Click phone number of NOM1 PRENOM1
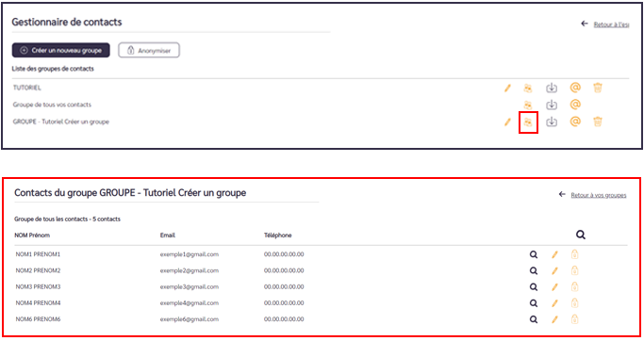Image resolution: width=644 pixels, height=341 pixels. (284, 254)
